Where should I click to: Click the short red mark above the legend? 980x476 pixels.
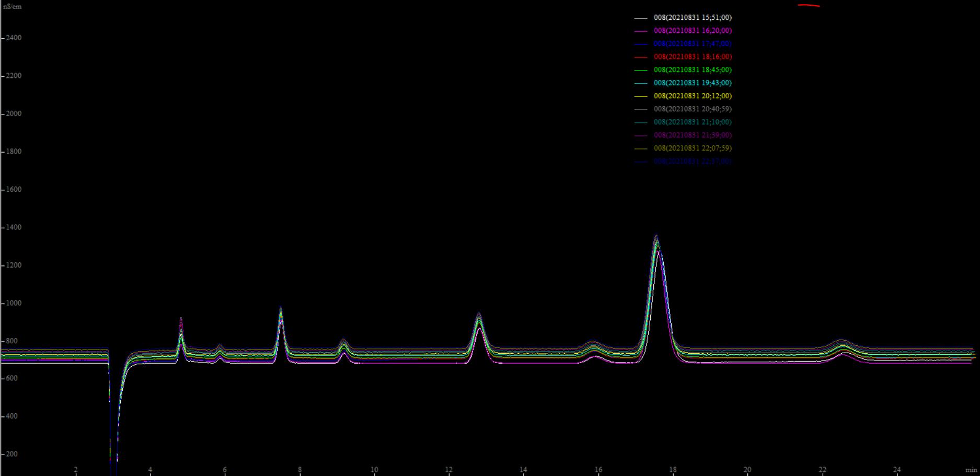pyautogui.click(x=809, y=6)
